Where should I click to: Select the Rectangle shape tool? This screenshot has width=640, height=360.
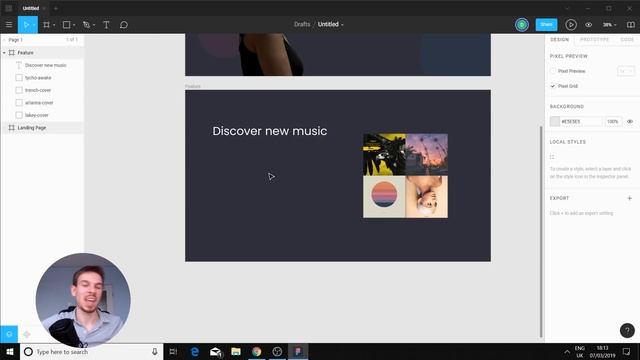pyautogui.click(x=66, y=25)
